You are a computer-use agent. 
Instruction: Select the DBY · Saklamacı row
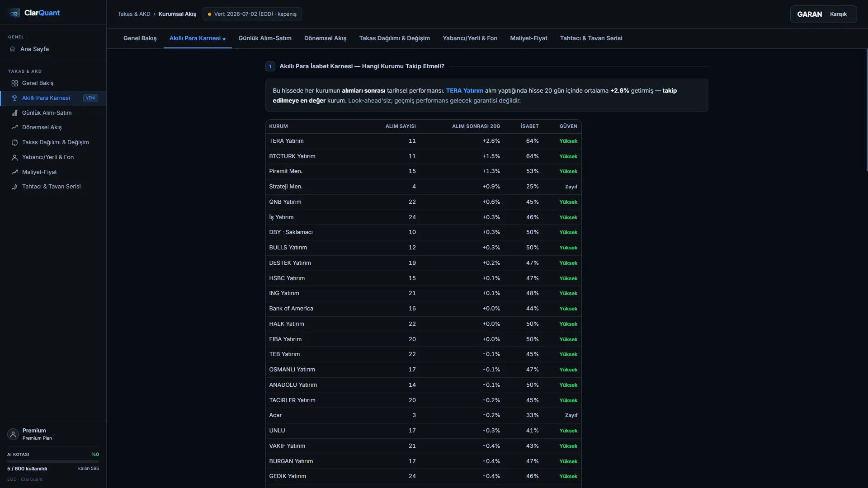tap(423, 232)
